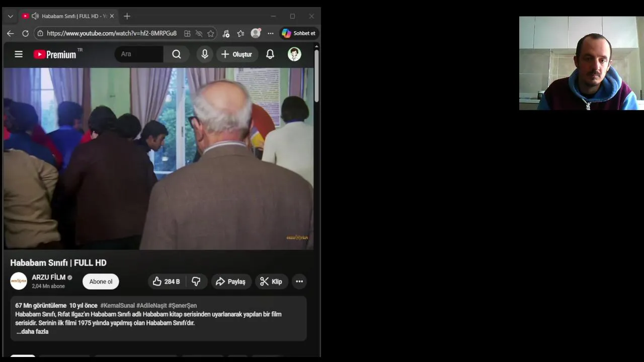Mute tab via speaker icon
The width and height of the screenshot is (644, 362).
pos(35,16)
